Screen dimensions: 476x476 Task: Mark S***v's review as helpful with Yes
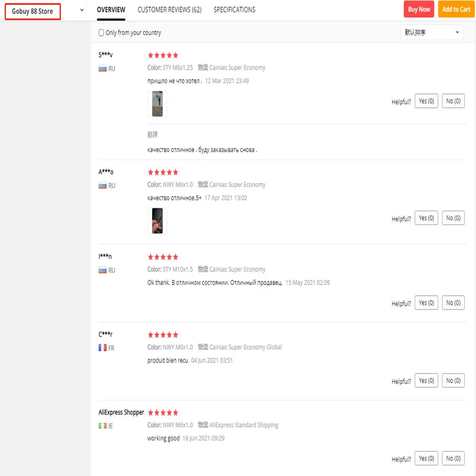(x=426, y=101)
